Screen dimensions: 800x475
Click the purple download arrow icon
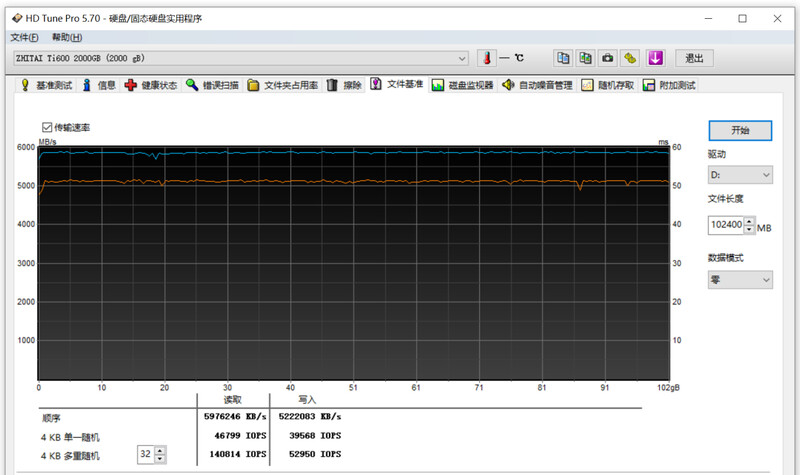tap(656, 58)
